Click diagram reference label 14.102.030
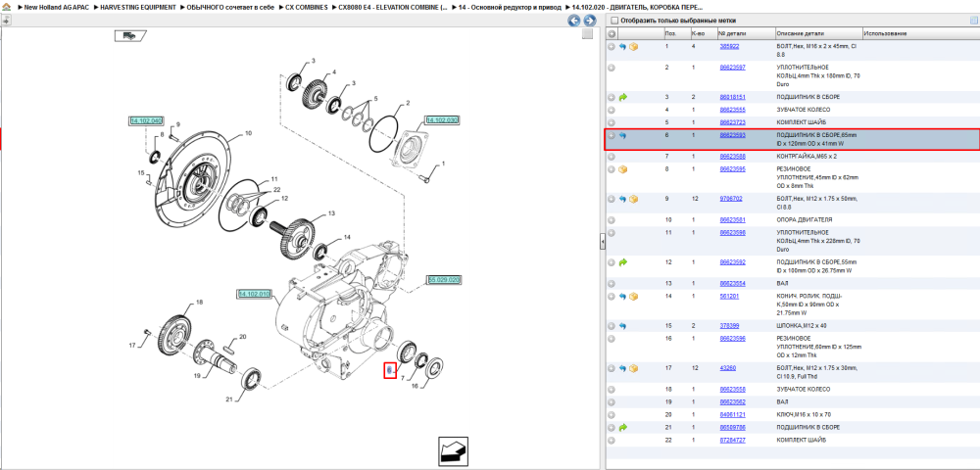The height and width of the screenshot is (470, 980). point(442,119)
